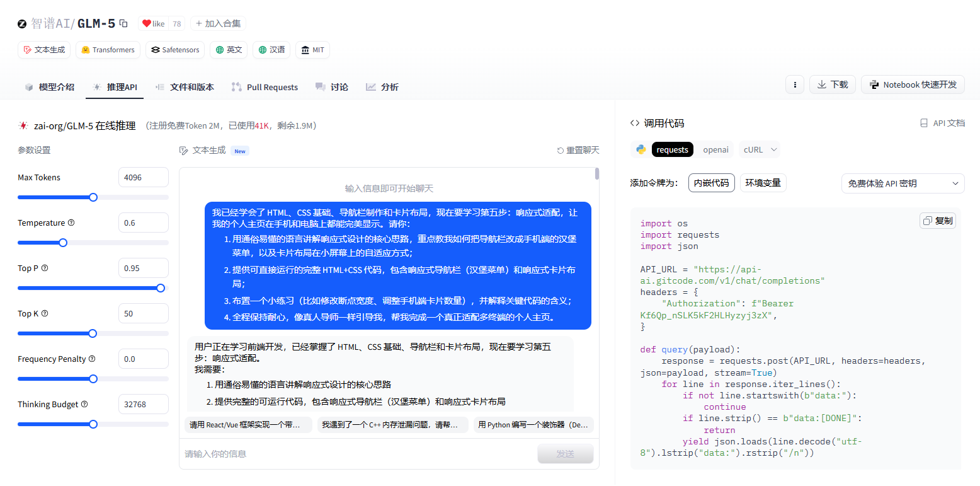Copy model name icon next to GLM-5

point(123,23)
